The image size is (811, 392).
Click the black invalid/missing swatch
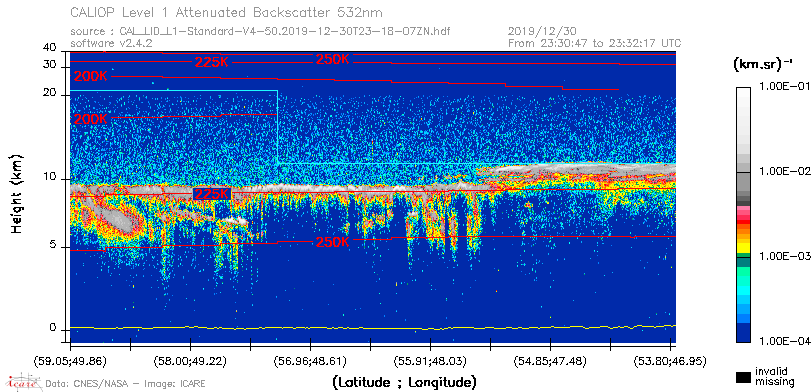click(x=744, y=378)
